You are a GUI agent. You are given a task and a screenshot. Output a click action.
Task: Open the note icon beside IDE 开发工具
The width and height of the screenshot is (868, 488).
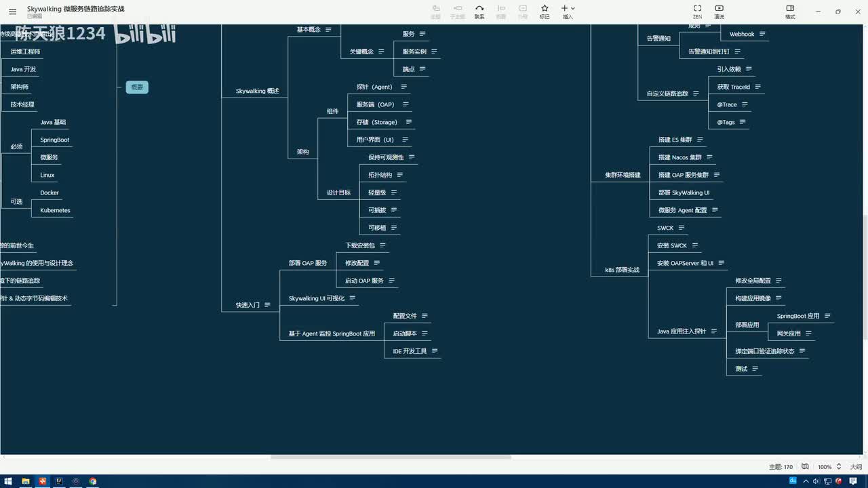pos(435,351)
